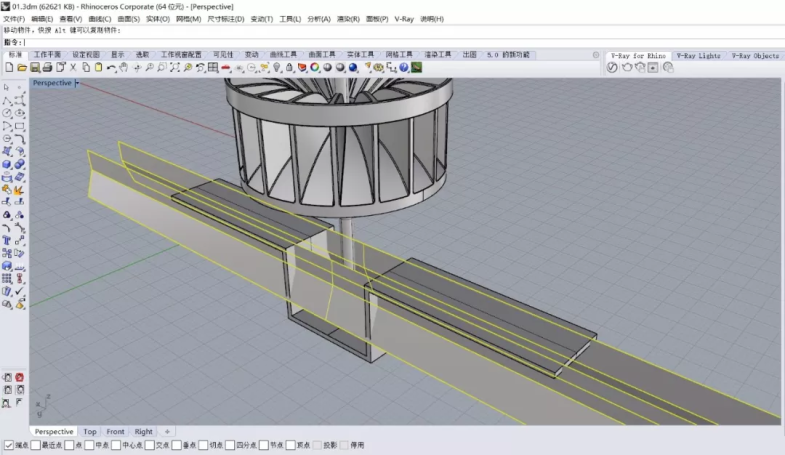Toggle the 端点 (End) osnap checkbox

pyautogui.click(x=9, y=445)
